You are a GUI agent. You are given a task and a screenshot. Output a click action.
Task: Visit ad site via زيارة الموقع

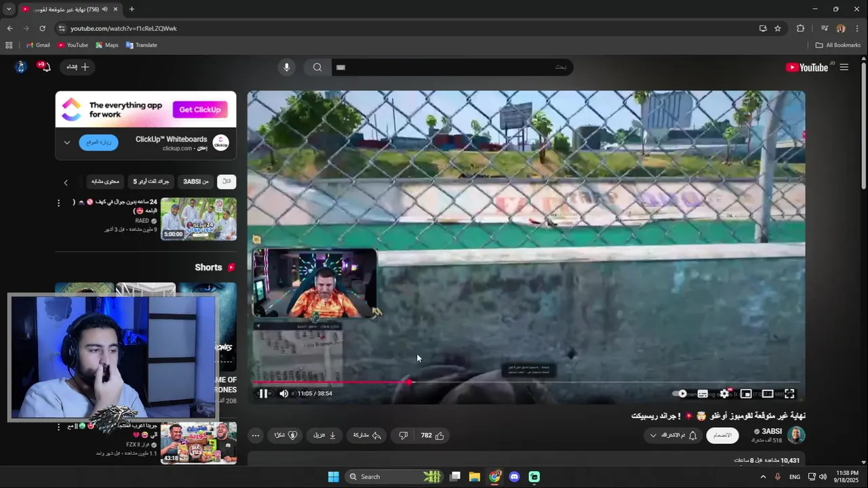[98, 142]
